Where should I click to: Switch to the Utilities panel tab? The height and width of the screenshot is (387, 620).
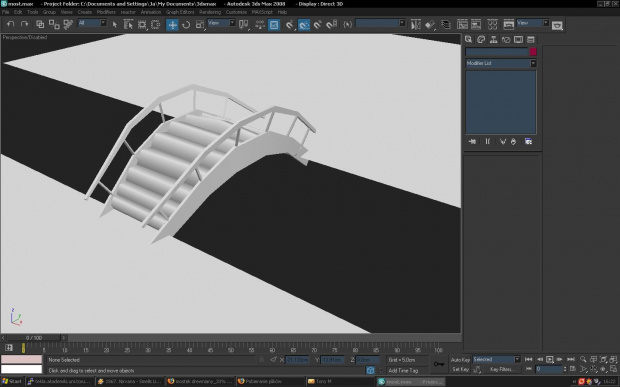coord(531,40)
